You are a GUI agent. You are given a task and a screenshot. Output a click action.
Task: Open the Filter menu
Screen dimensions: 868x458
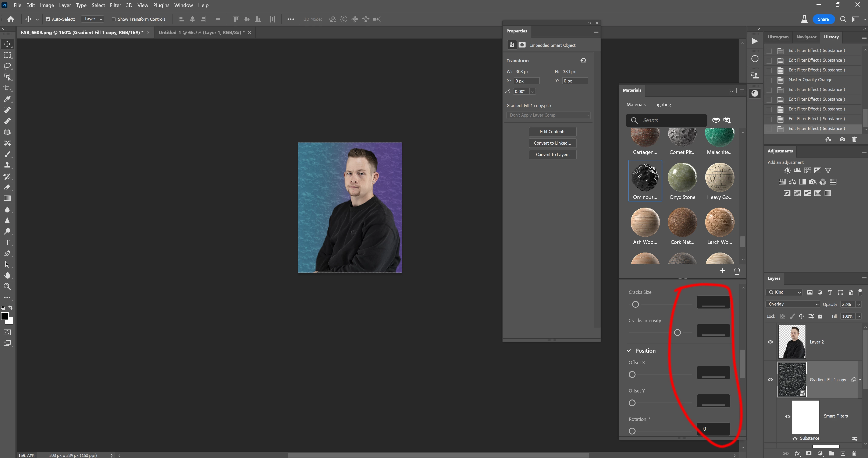(x=115, y=5)
